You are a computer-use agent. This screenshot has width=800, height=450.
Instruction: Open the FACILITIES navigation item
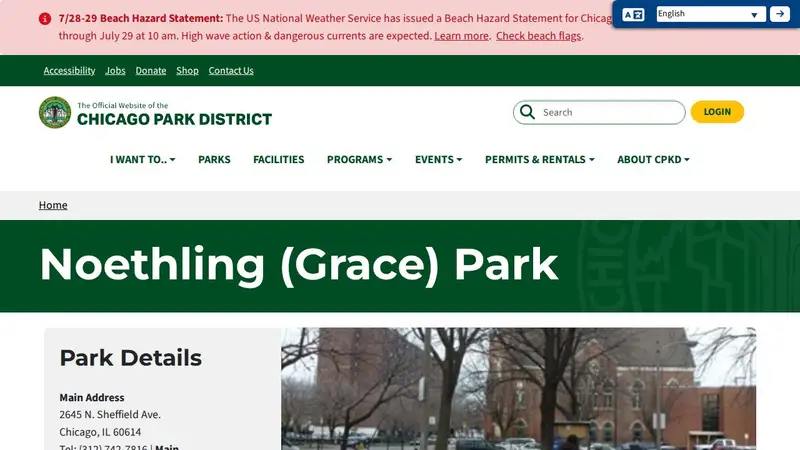(279, 159)
